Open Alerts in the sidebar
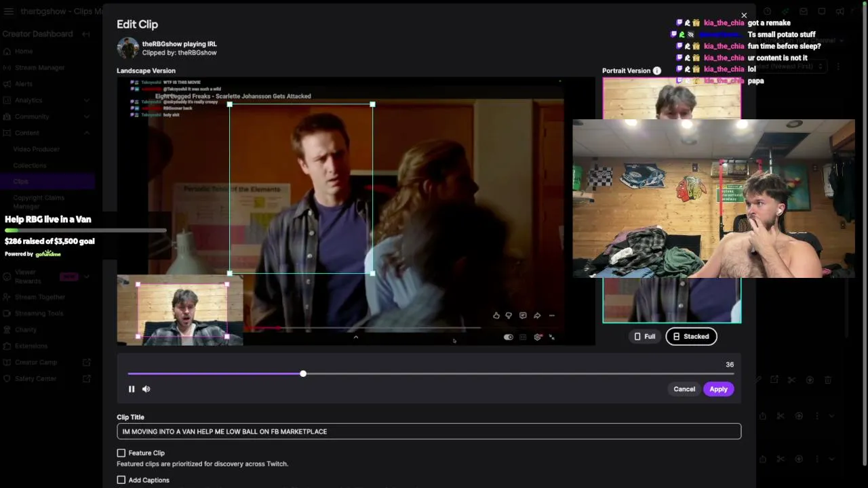 coord(24,84)
